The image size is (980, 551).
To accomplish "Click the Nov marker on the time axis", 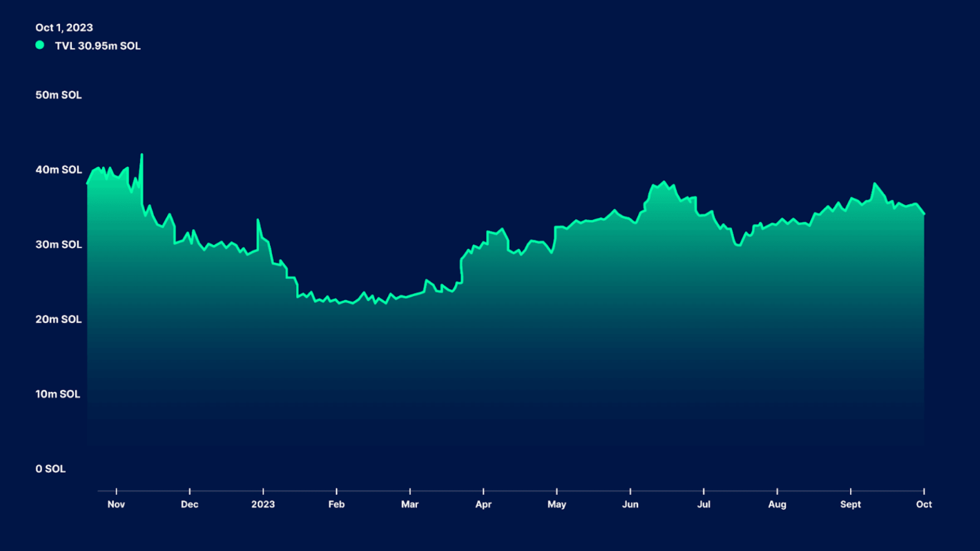I will click(116, 504).
